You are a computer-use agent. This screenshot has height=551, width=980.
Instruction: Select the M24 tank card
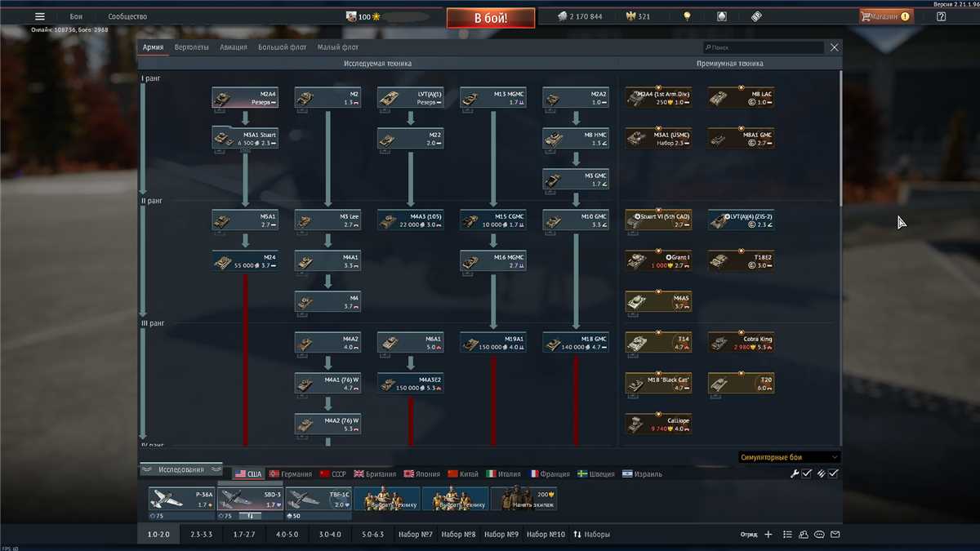[x=245, y=261]
